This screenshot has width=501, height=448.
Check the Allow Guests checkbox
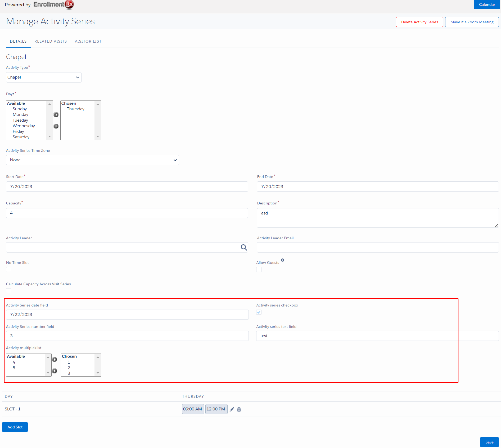259,269
